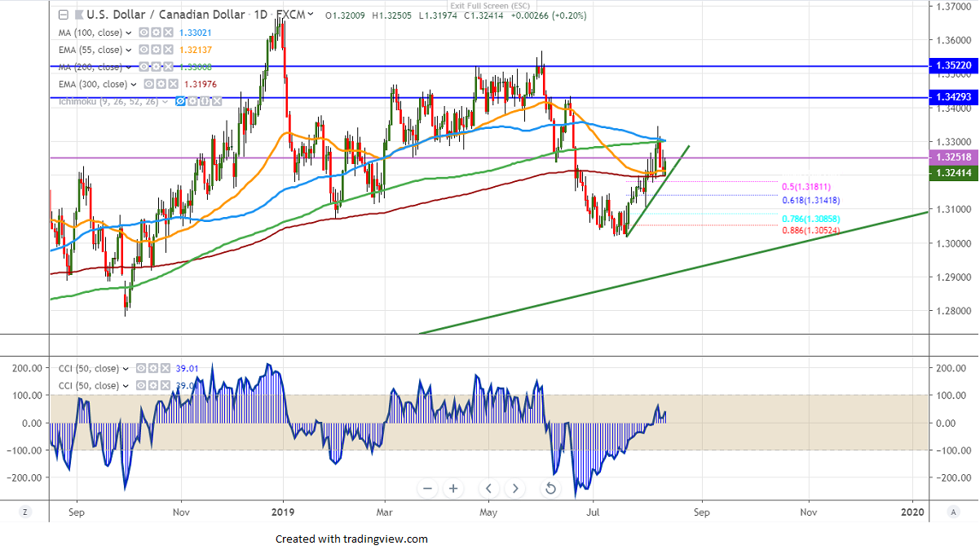
Task: Click the EMA 300 value 1.31976
Action: click(x=201, y=84)
